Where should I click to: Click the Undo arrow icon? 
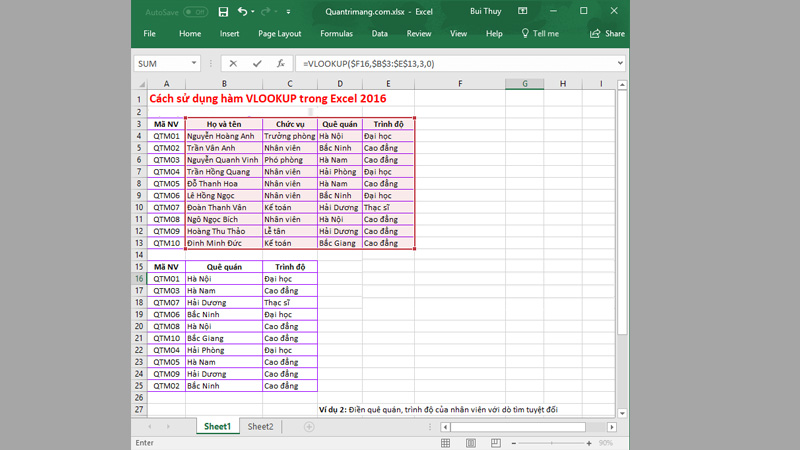242,11
